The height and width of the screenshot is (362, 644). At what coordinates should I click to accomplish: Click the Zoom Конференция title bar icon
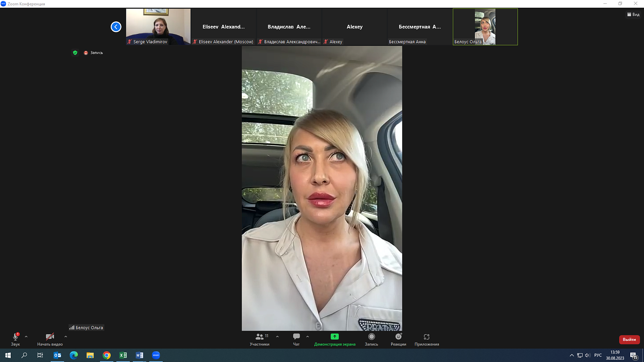pyautogui.click(x=3, y=3)
